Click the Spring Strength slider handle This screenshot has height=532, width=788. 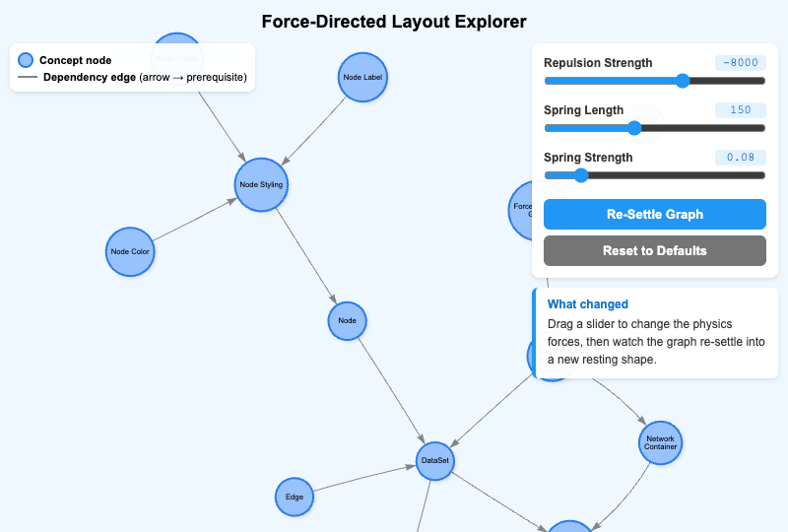[x=581, y=175]
